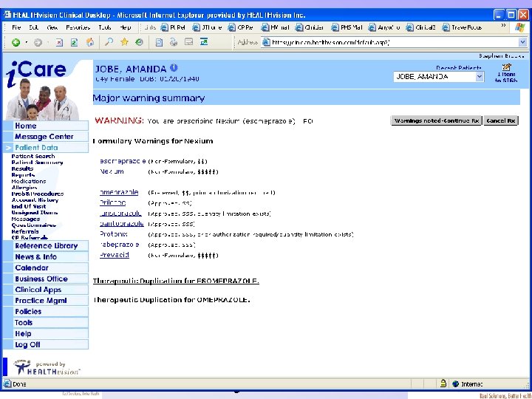The width and height of the screenshot is (532, 399).
Task: Open browsing History toolbar icon
Action: click(139, 42)
